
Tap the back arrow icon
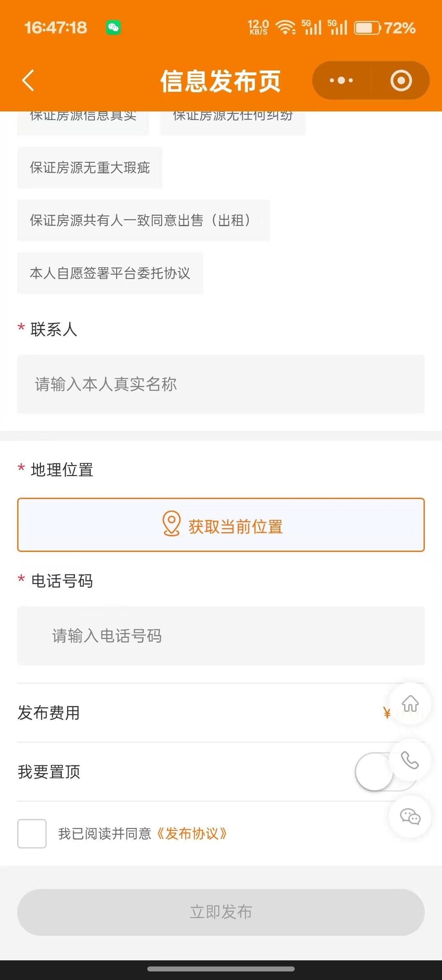pos(28,80)
